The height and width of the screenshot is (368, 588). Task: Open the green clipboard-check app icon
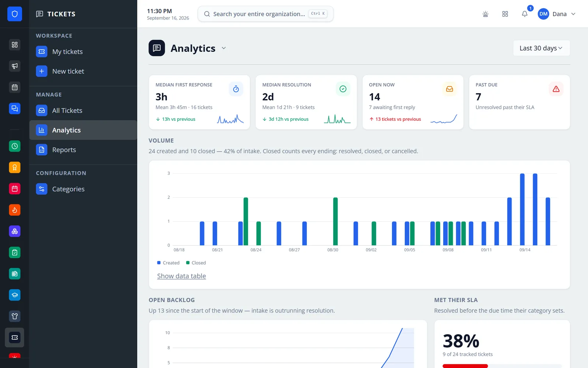pos(15,252)
